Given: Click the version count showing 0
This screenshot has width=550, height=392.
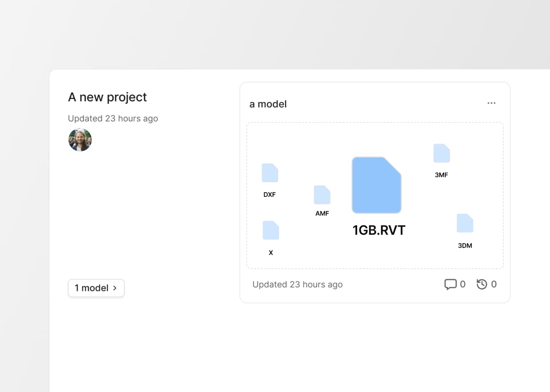Looking at the screenshot, I should 494,284.
